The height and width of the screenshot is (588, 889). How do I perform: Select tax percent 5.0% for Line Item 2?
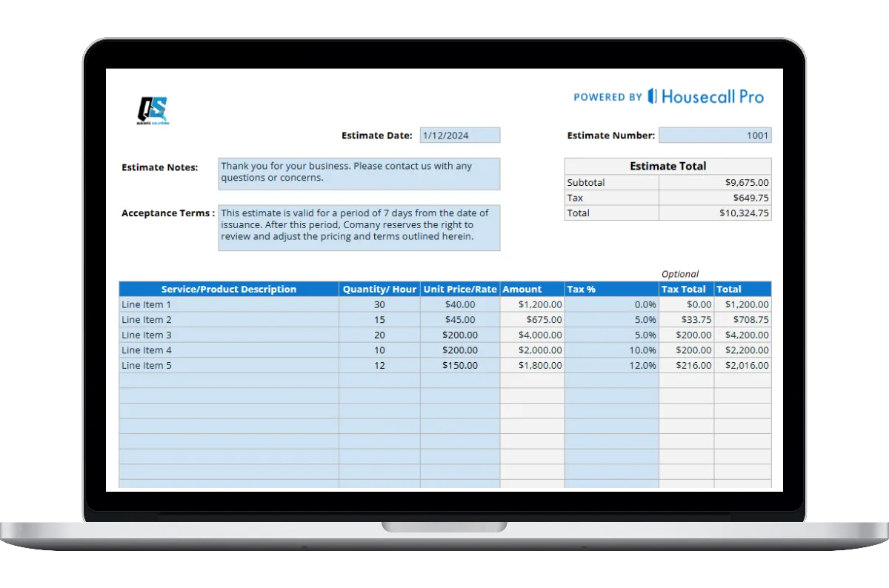611,320
